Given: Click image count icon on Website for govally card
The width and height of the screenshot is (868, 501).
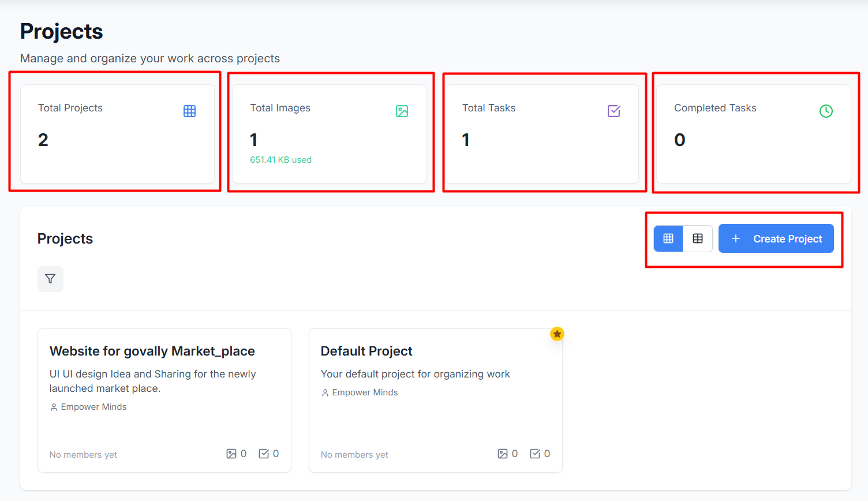Looking at the screenshot, I should click(x=231, y=454).
